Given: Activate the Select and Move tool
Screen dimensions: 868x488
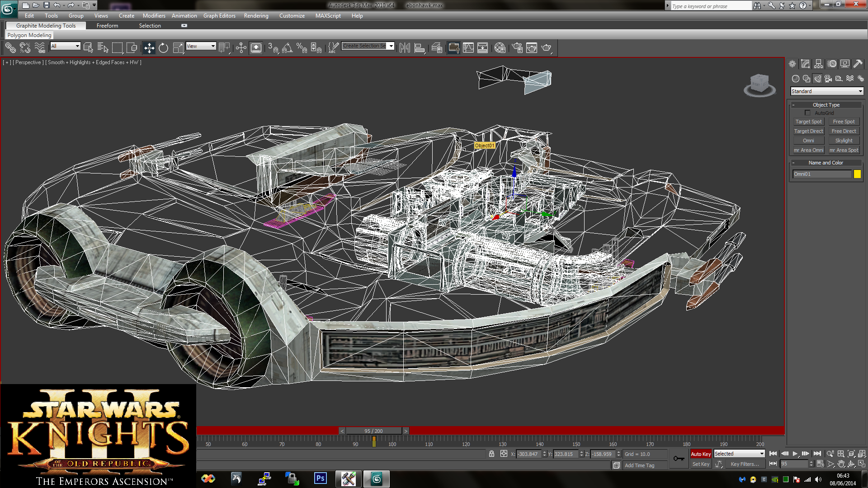Looking at the screenshot, I should [149, 47].
